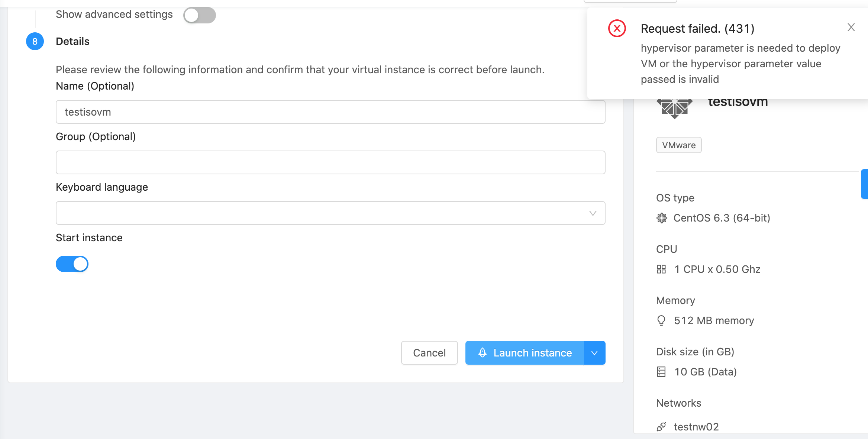The width and height of the screenshot is (868, 439).
Task: Click the CPU grid icon
Action: [661, 269]
